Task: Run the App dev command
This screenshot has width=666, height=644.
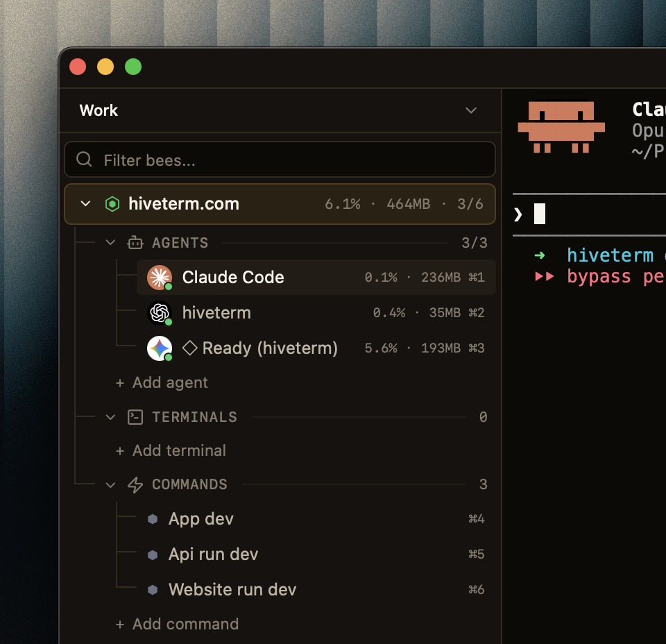Action: click(316, 519)
